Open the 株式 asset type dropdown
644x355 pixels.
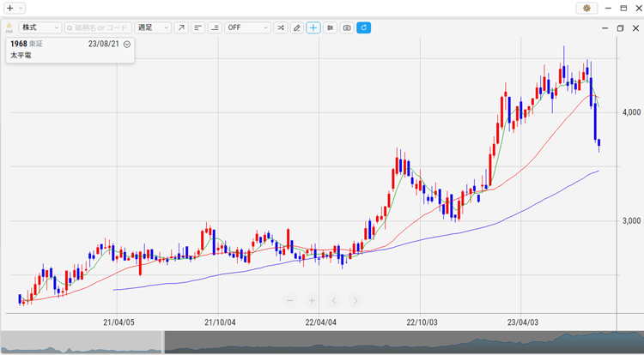click(x=39, y=27)
